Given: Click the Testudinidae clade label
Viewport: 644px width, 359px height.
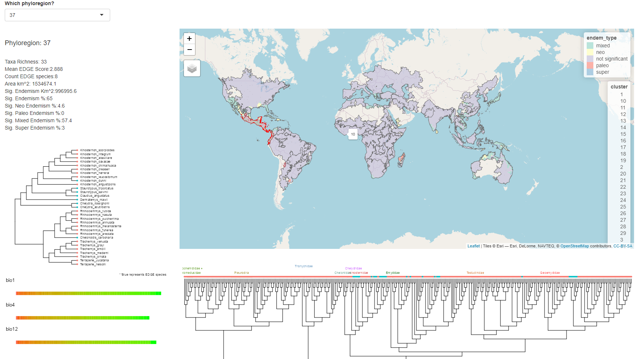Looking at the screenshot, I should click(x=475, y=273).
